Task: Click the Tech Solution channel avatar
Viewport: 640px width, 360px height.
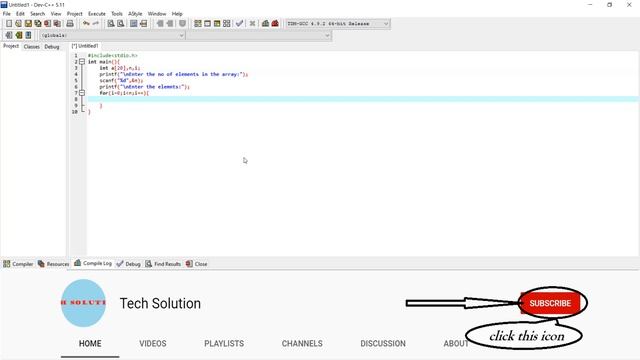Action: point(83,303)
